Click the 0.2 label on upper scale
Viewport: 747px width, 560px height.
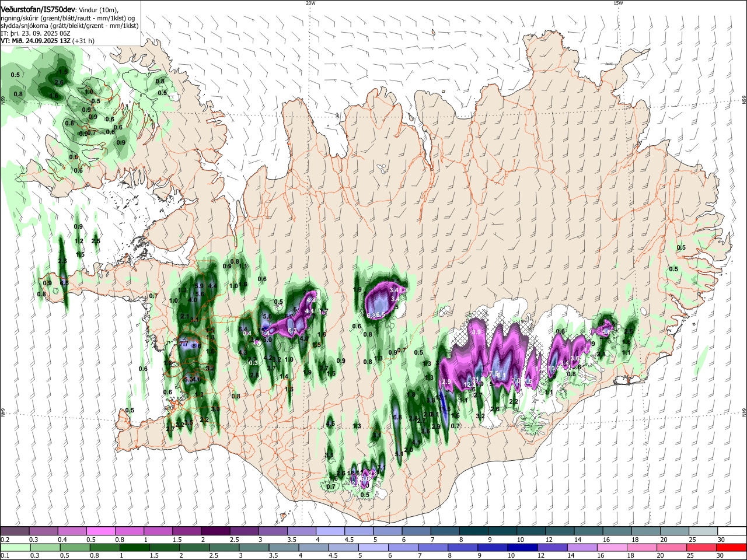5,540
